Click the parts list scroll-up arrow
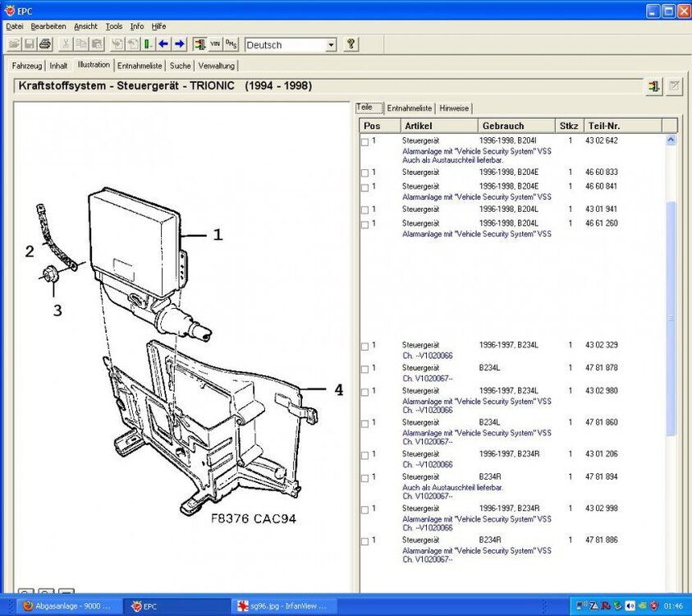692x616 pixels. coord(671,140)
